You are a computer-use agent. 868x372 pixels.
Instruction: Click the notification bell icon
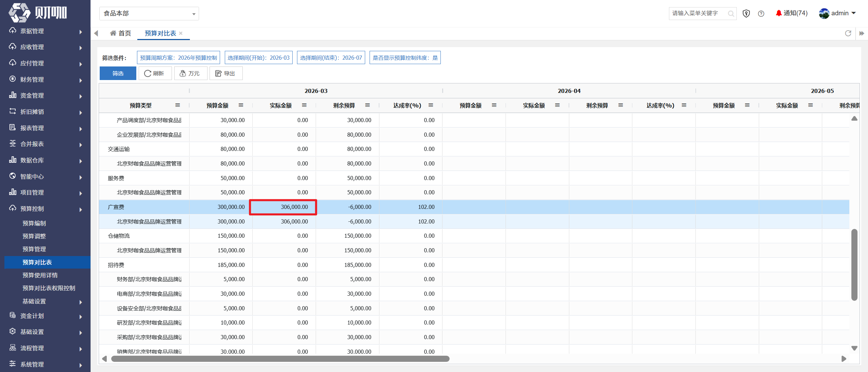(779, 13)
